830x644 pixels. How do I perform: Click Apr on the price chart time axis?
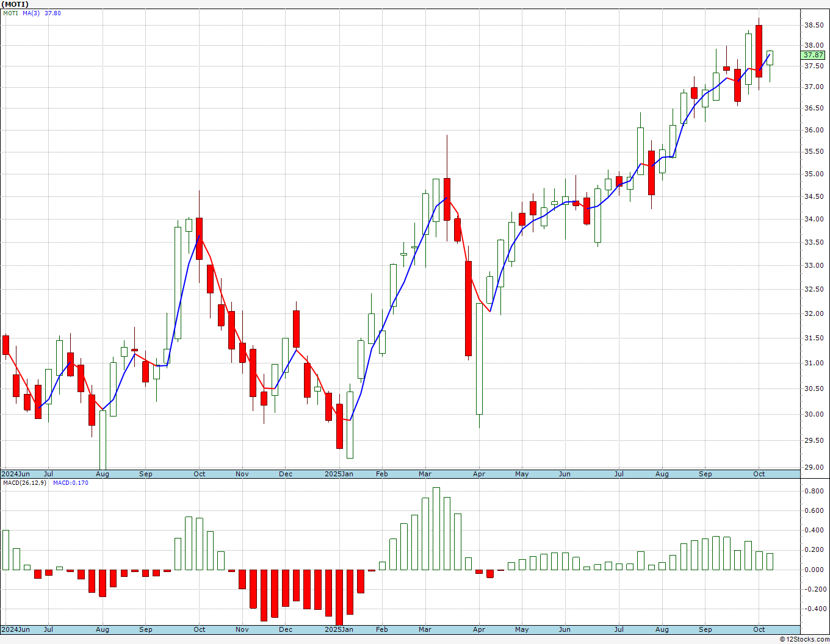[x=479, y=474]
